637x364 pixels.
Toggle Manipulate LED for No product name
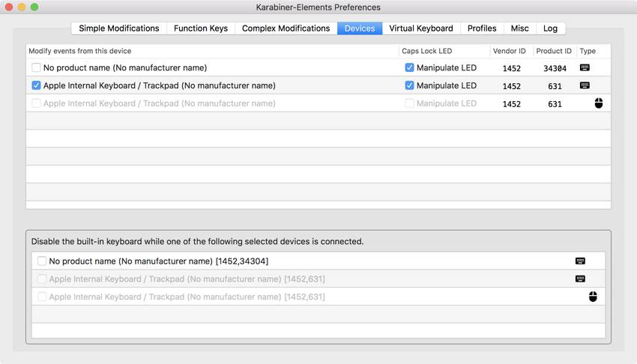click(x=409, y=67)
